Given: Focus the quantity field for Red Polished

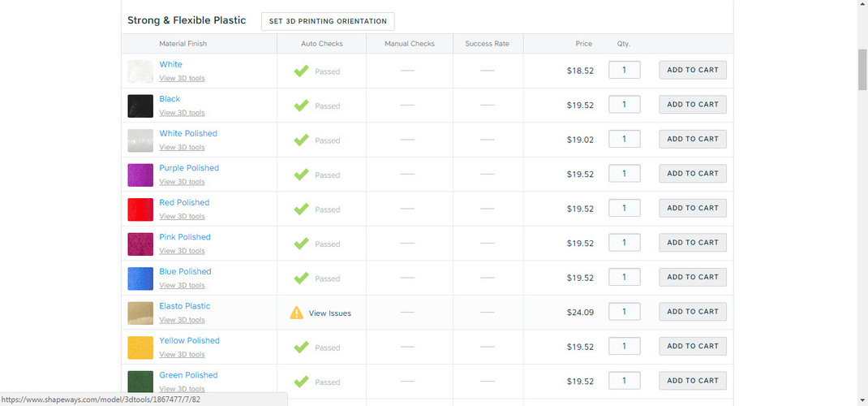Looking at the screenshot, I should pyautogui.click(x=625, y=208).
